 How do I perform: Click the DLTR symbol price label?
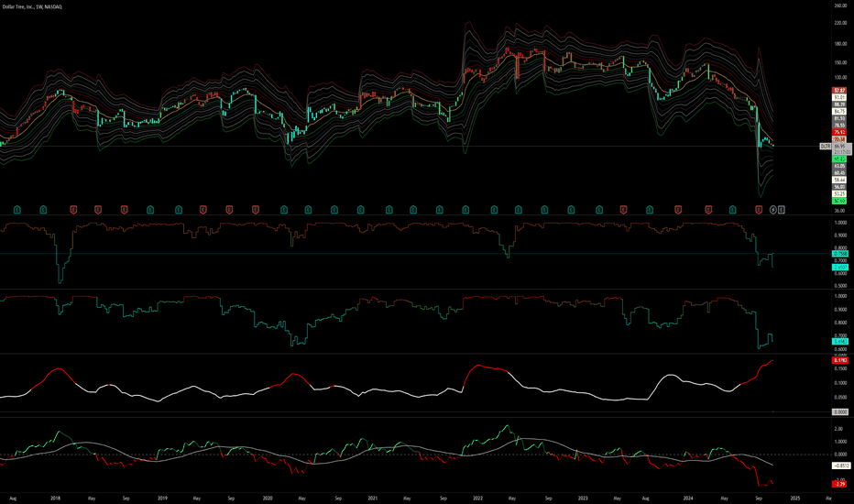826,146
